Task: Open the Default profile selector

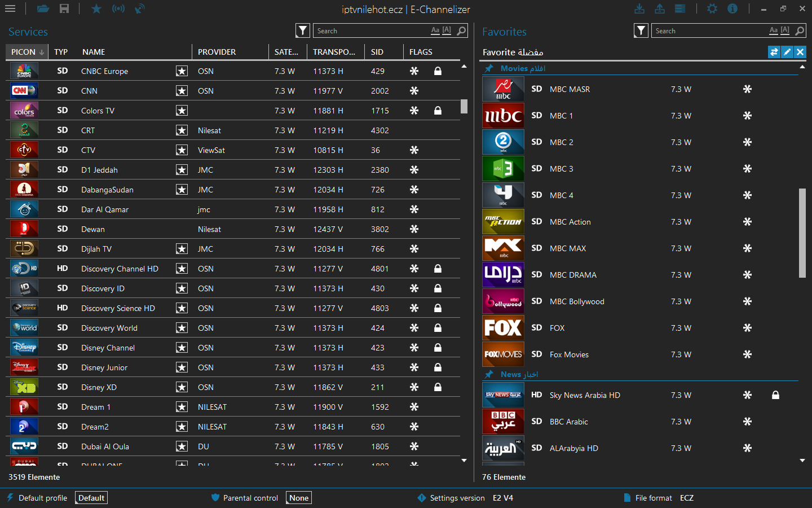Action: pyautogui.click(x=91, y=498)
